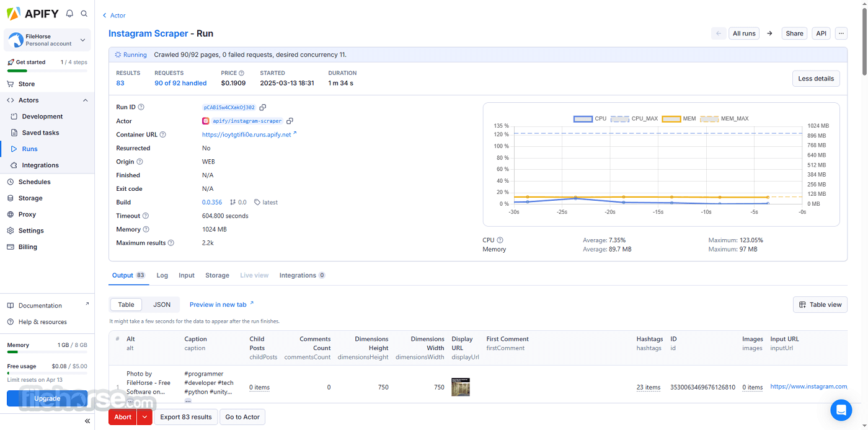Screen dimensions: 868x430
Task: Open the Table view selector
Action: [x=820, y=304]
